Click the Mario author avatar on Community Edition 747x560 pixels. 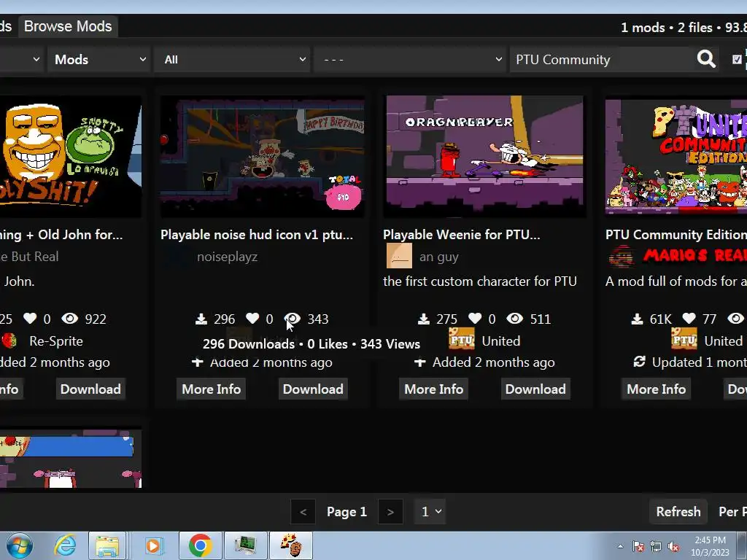[x=622, y=256]
